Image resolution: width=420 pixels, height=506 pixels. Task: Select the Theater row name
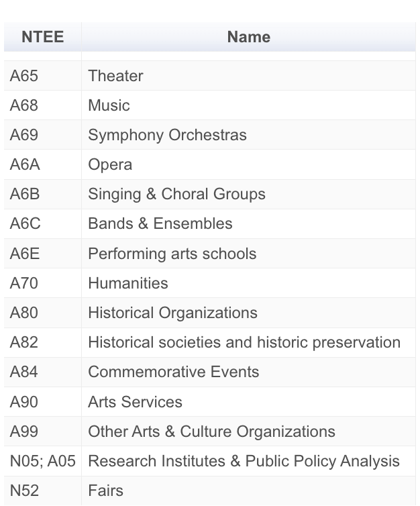115,76
